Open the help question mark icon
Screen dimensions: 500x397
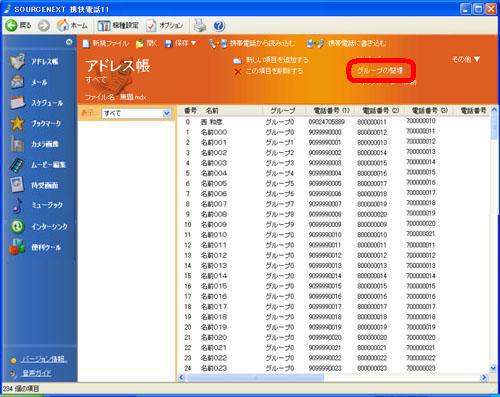tap(219, 26)
